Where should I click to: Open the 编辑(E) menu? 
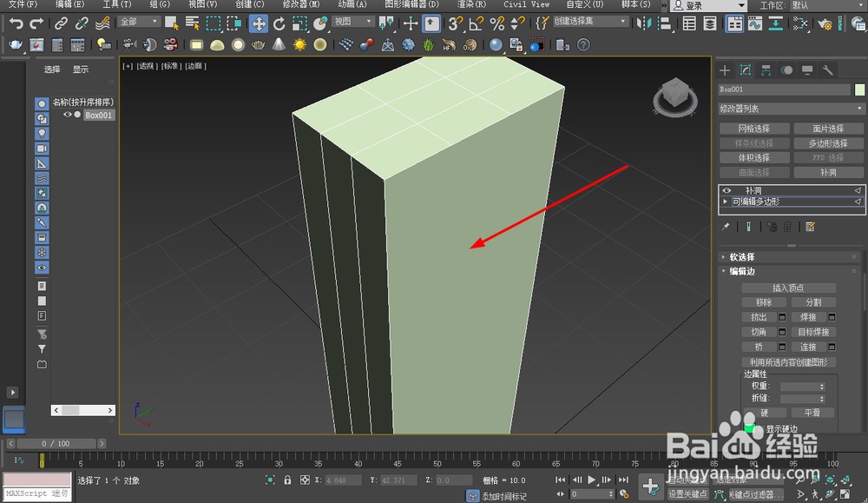(x=69, y=4)
